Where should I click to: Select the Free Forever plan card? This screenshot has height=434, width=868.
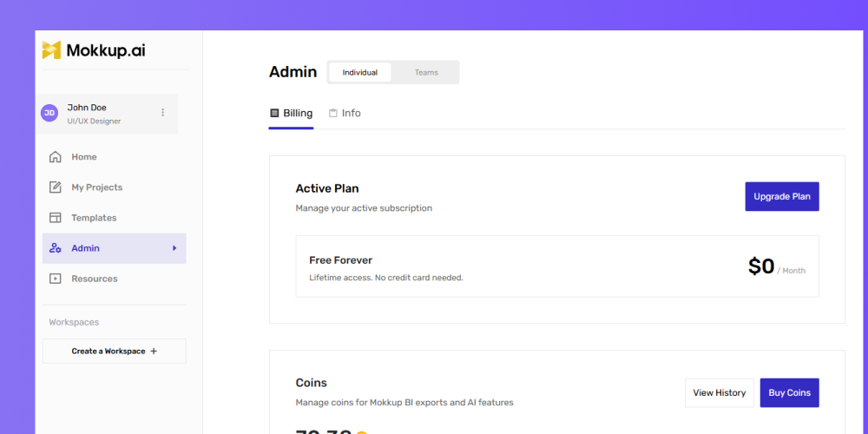pyautogui.click(x=557, y=266)
